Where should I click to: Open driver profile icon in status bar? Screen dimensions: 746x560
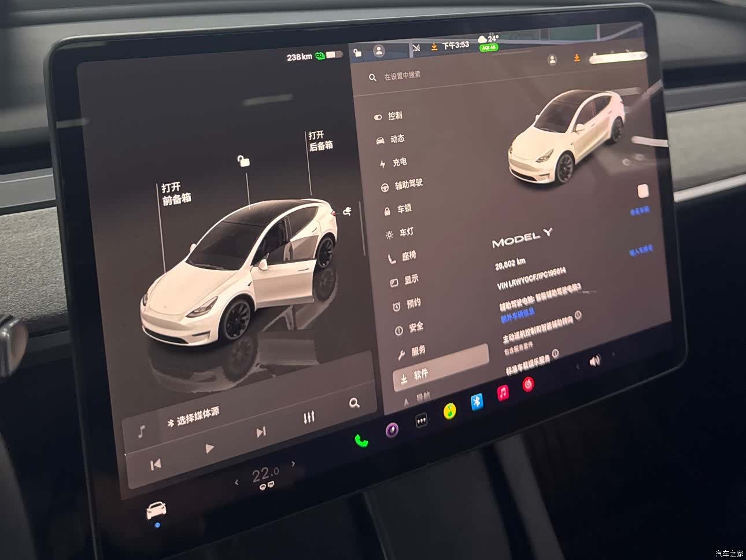[x=379, y=51]
